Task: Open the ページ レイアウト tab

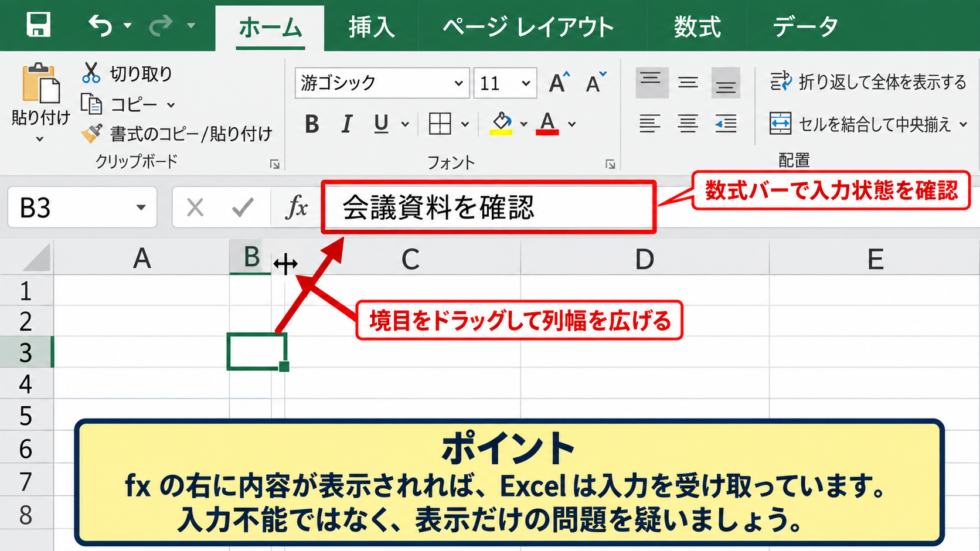Action: point(528,28)
